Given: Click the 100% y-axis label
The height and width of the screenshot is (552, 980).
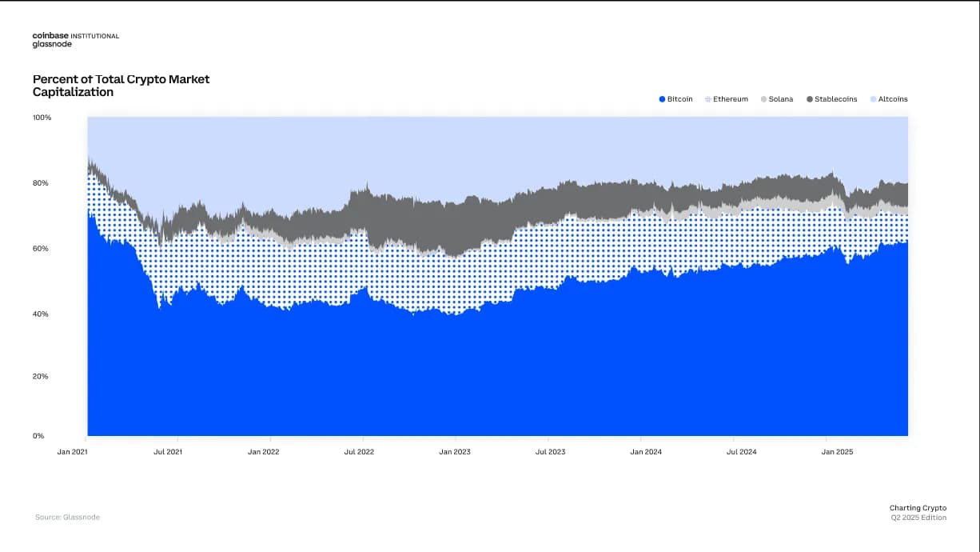Looking at the screenshot, I should tap(42, 118).
